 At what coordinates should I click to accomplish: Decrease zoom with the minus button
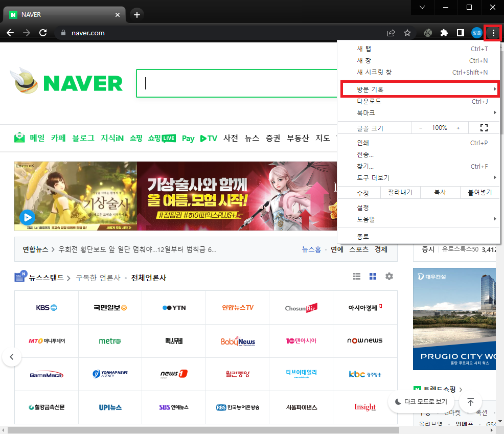pyautogui.click(x=421, y=128)
